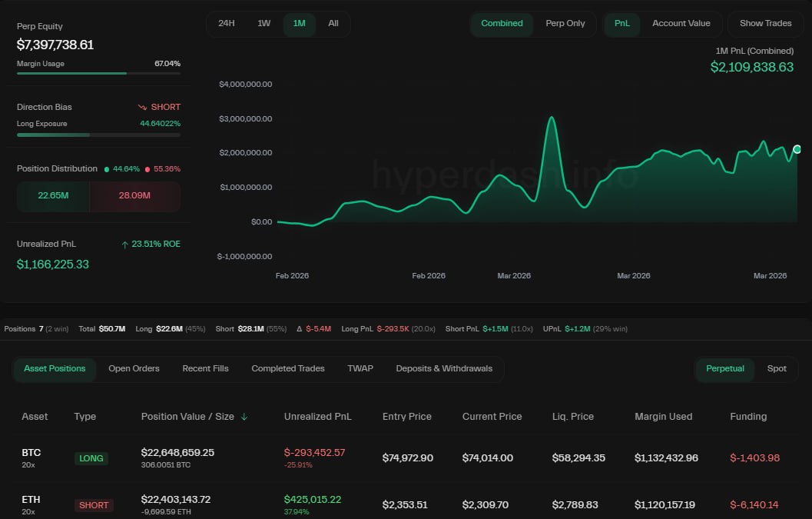Image resolution: width=812 pixels, height=519 pixels.
Task: Switch chart to All time range
Action: tap(333, 24)
